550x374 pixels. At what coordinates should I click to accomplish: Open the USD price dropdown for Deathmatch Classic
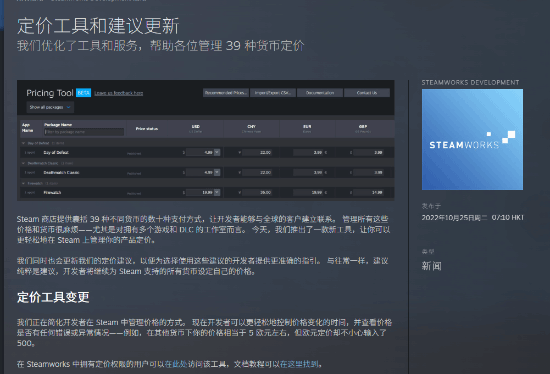(x=217, y=172)
